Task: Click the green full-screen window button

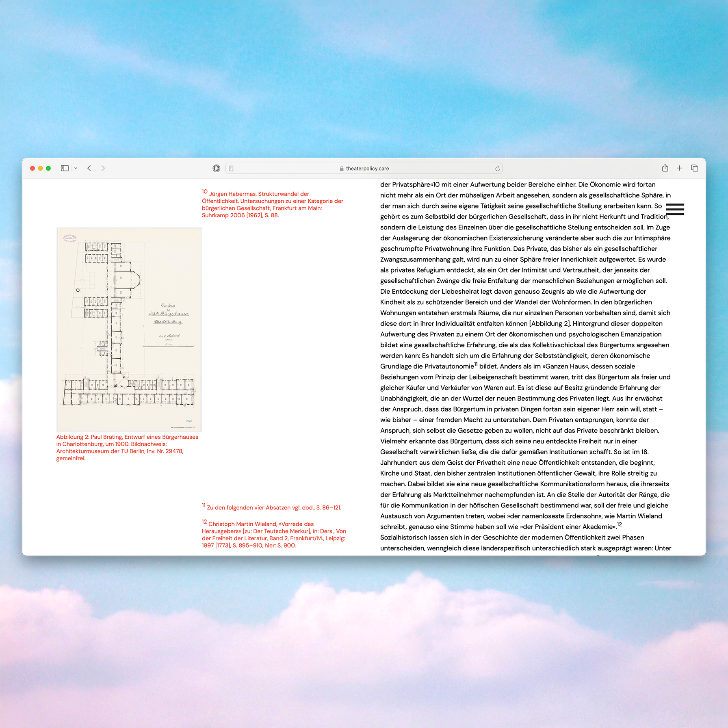Action: 48,168
